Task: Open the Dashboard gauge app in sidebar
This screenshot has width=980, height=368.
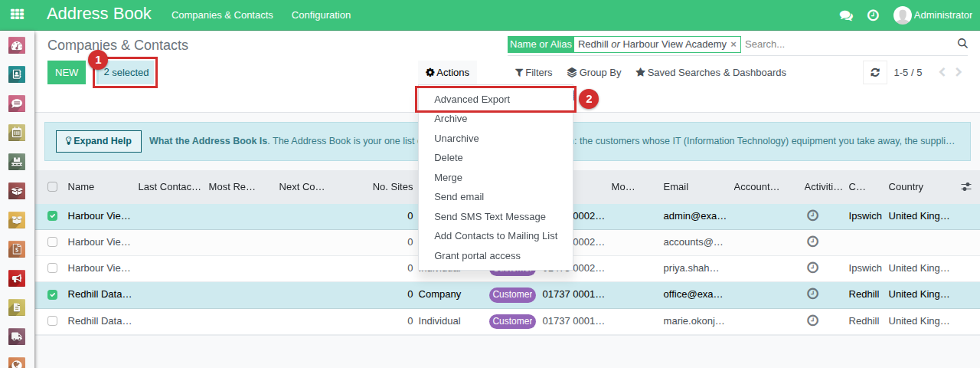Action: [17, 45]
